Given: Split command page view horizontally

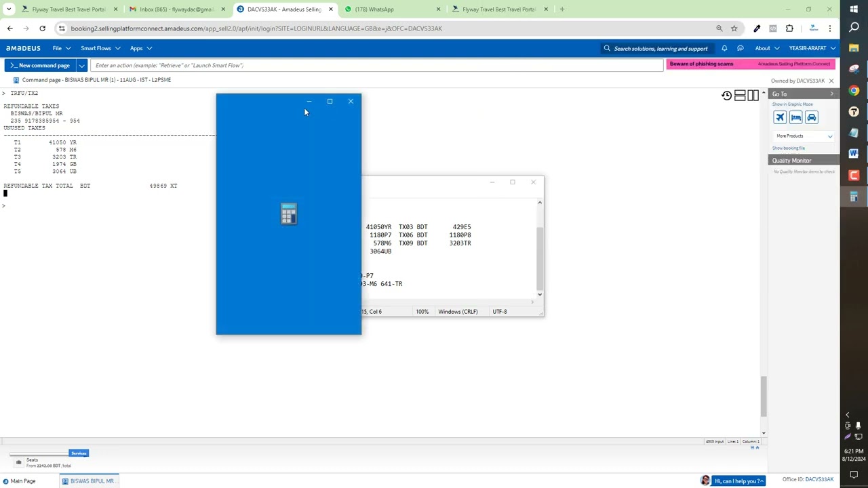Looking at the screenshot, I should [740, 96].
